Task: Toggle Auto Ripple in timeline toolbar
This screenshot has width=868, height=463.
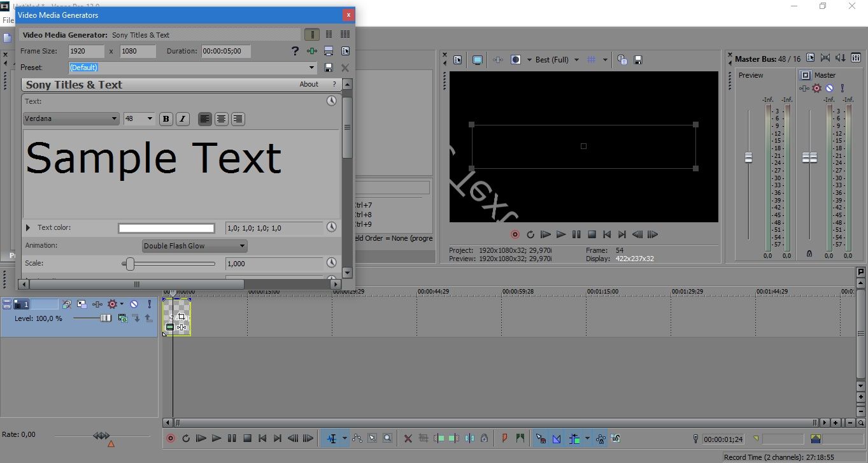Action: [x=574, y=438]
